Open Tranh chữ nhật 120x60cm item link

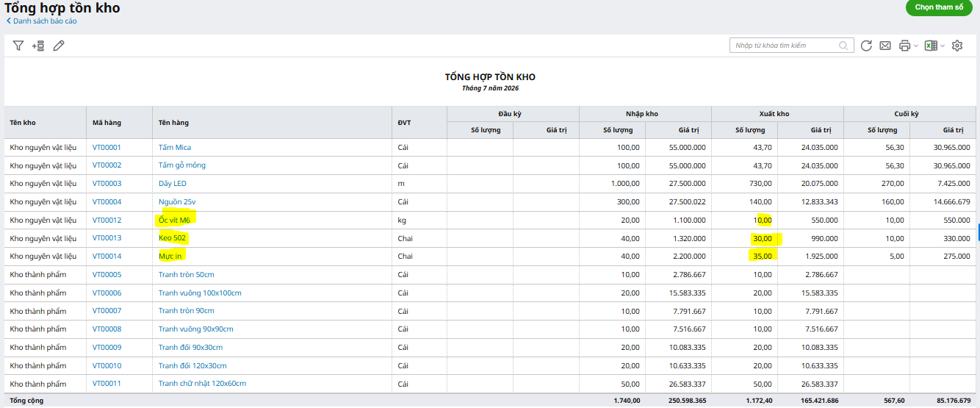[x=203, y=384]
